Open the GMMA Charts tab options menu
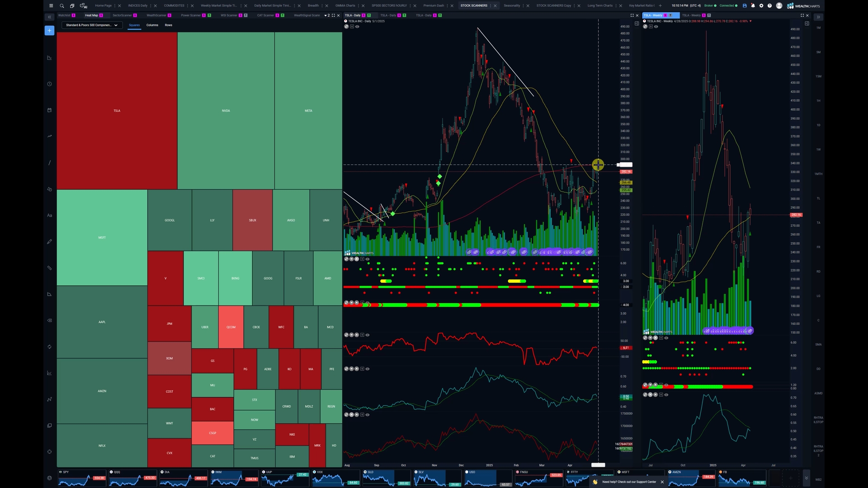This screenshot has width=868, height=488. coord(359,6)
